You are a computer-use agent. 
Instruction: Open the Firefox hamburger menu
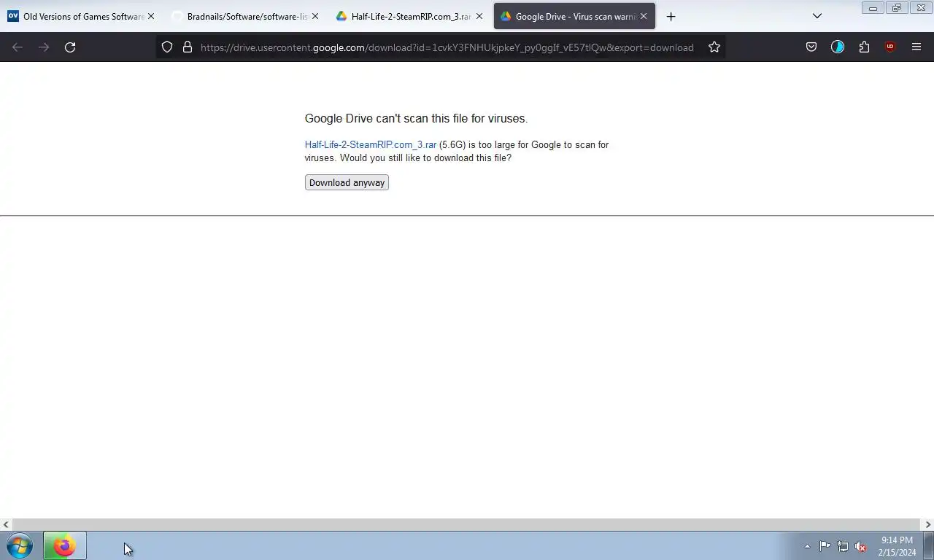point(916,47)
